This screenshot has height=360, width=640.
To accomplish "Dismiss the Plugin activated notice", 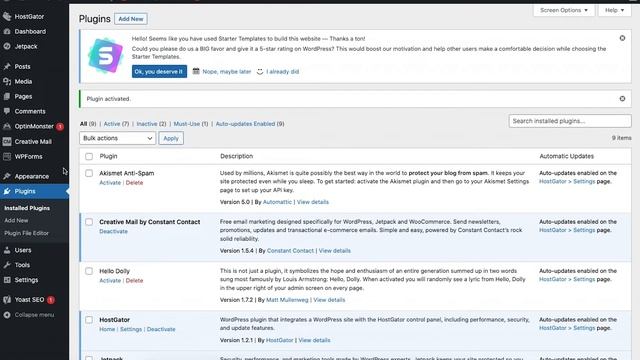I will (622, 98).
